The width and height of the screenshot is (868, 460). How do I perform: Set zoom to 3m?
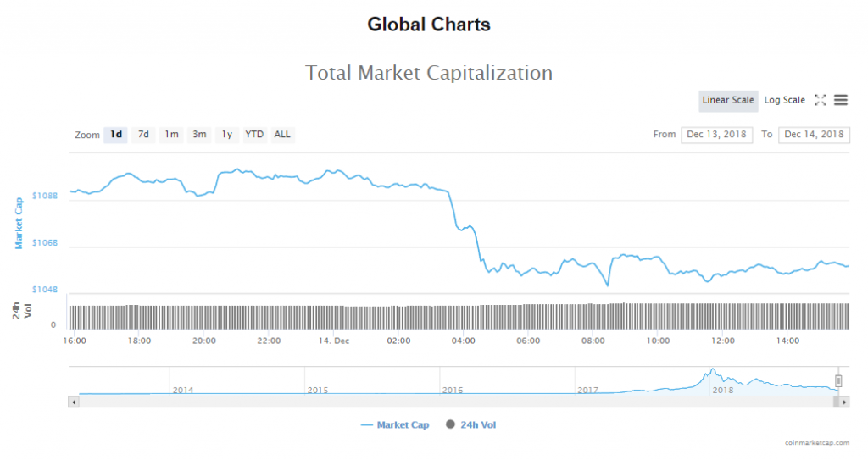199,135
